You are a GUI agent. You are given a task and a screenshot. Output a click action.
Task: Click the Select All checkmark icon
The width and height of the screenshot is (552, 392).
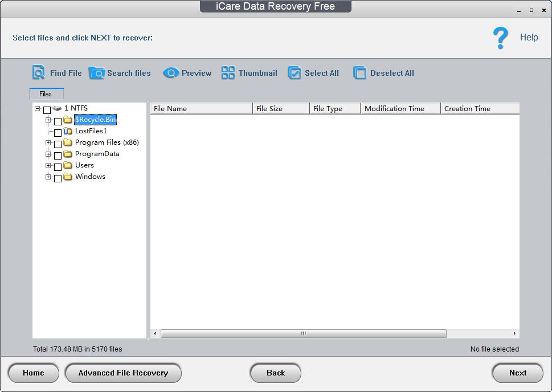(x=295, y=73)
